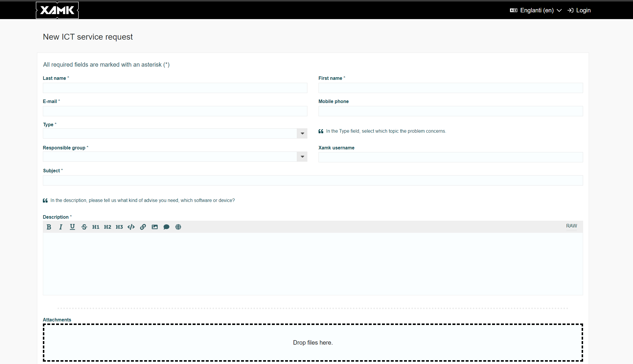Focus the Subject text field
Viewport: 633px width, 364px height.
coord(313,181)
